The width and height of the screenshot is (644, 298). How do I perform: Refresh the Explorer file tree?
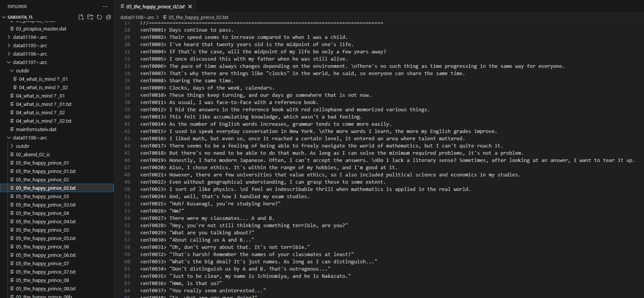click(99, 17)
